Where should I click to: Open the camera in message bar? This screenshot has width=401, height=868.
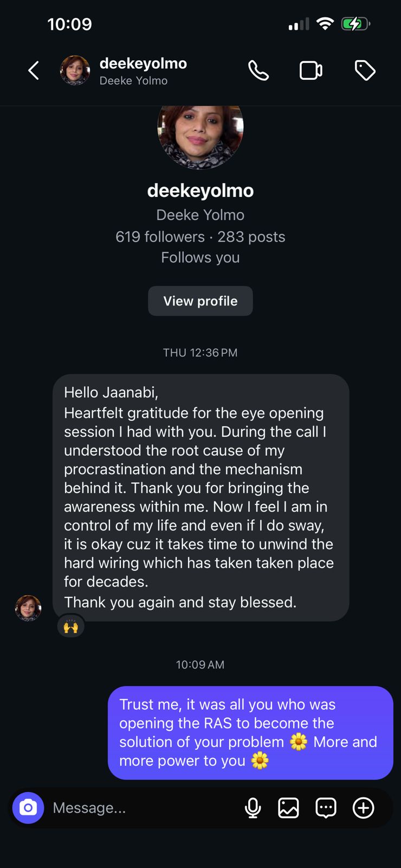(x=28, y=808)
